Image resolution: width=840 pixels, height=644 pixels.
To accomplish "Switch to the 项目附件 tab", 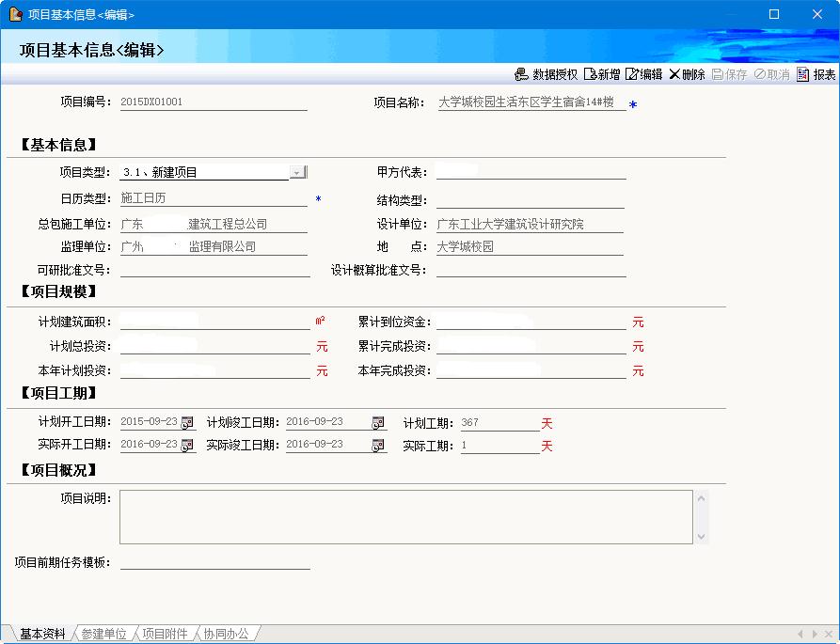I will coord(165,634).
